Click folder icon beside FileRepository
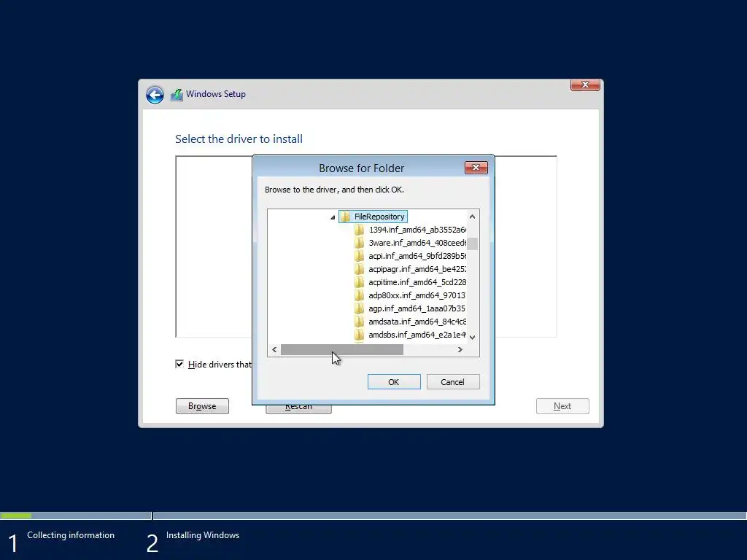 click(x=345, y=217)
